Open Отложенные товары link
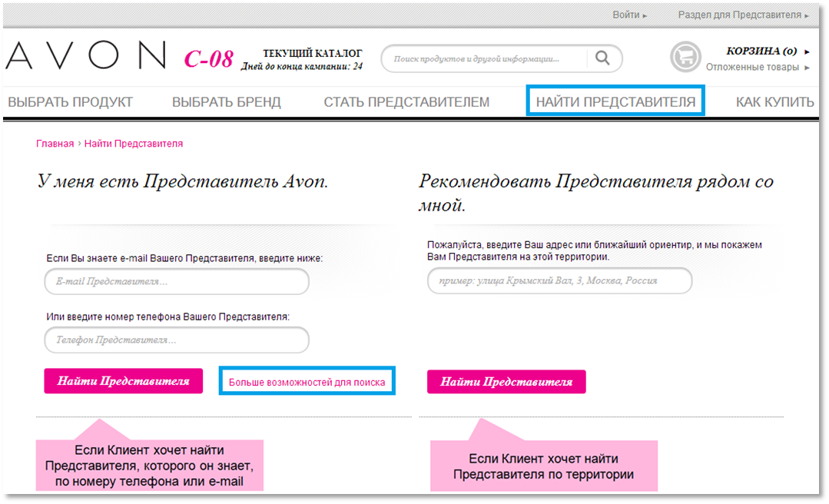Image resolution: width=829 pixels, height=504 pixels. point(752,67)
